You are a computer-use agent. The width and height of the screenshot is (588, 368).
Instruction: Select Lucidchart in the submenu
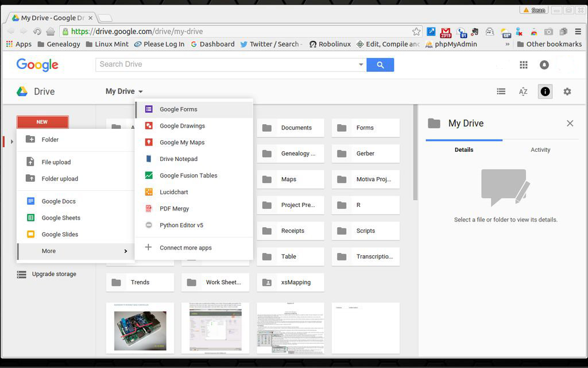pos(194,192)
